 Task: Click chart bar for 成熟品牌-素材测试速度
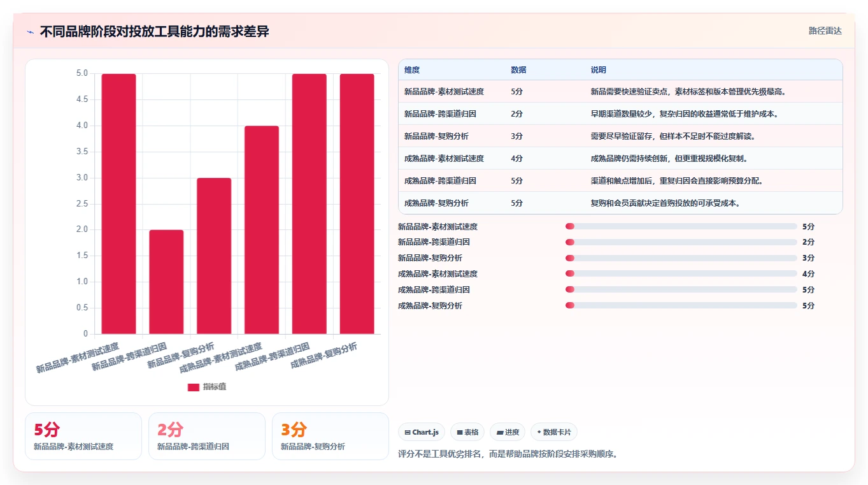[x=262, y=230]
